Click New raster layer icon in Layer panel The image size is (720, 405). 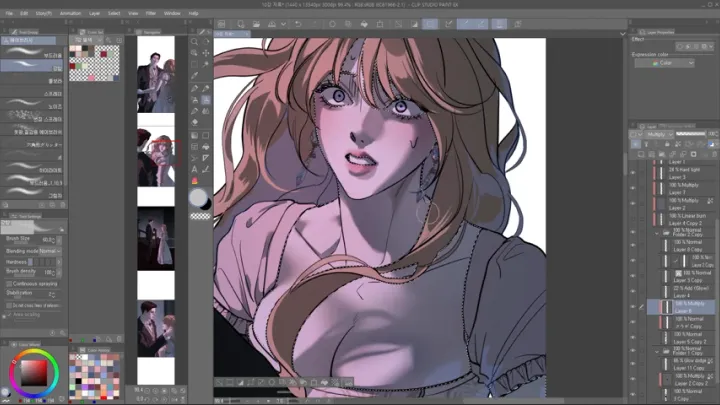(641, 155)
